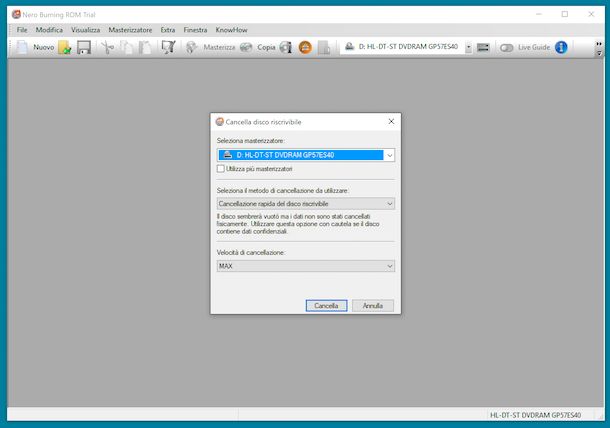Viewport: 610px width, 428px height.
Task: Click the Nuovo new compilation icon
Action: point(22,47)
